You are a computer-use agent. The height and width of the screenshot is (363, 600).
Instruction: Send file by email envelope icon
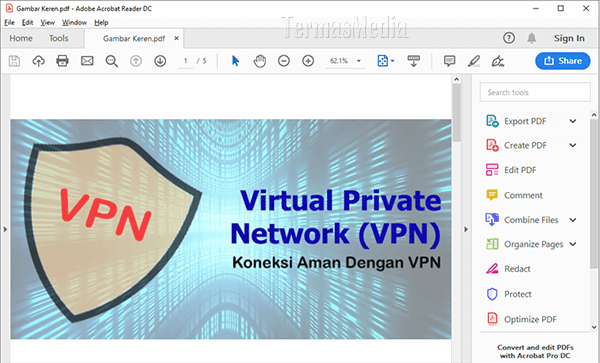click(87, 61)
